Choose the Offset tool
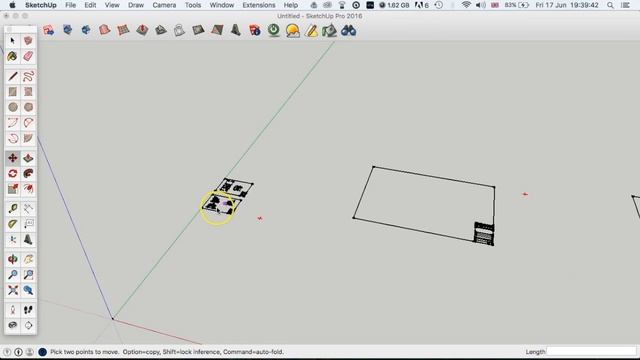Viewport: 640px width, 360px height. tap(28, 189)
